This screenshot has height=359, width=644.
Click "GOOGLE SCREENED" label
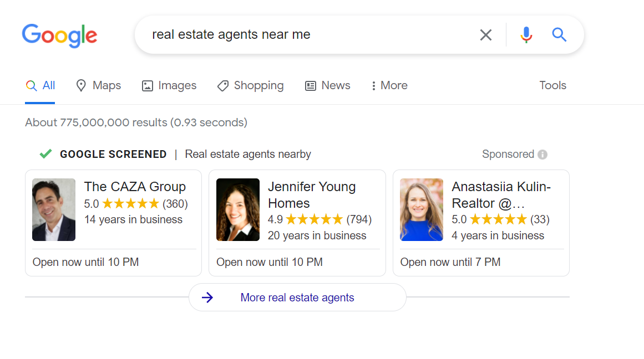coord(113,154)
